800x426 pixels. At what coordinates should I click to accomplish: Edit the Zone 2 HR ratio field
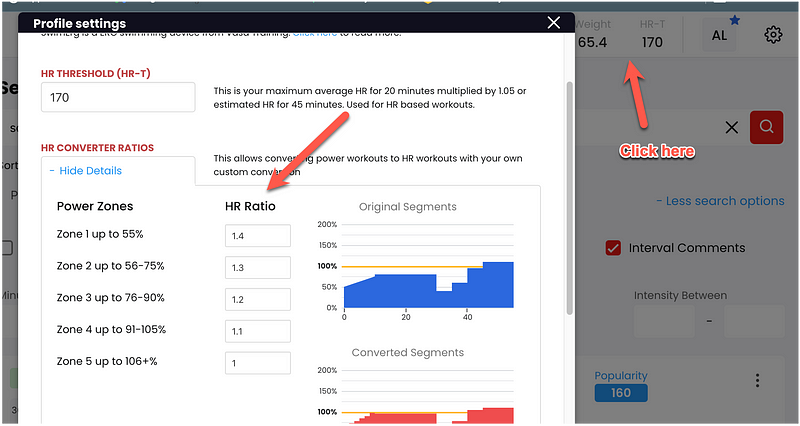pos(258,268)
